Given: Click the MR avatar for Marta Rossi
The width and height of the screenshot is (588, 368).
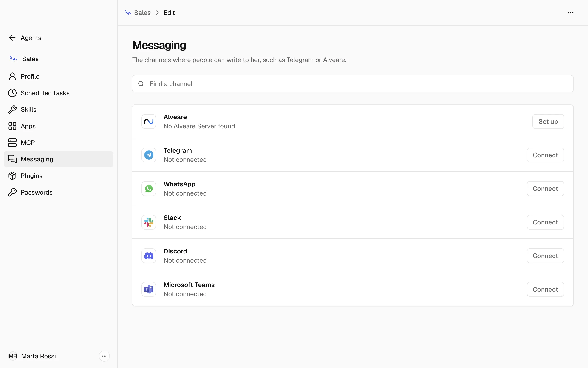Looking at the screenshot, I should [13, 356].
